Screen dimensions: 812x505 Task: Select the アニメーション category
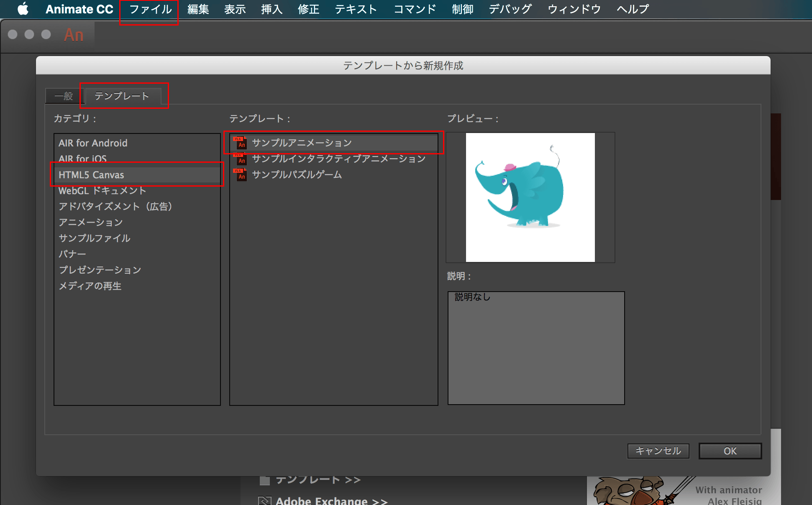click(x=137, y=223)
